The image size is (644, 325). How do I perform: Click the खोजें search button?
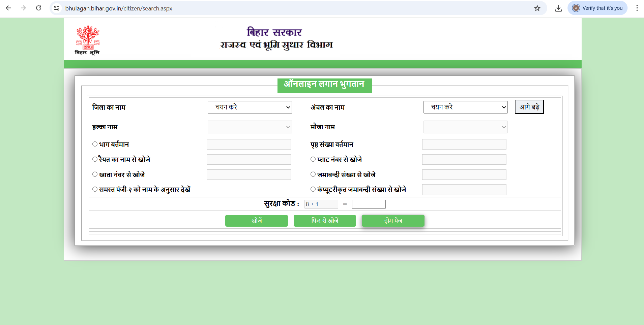[256, 221]
